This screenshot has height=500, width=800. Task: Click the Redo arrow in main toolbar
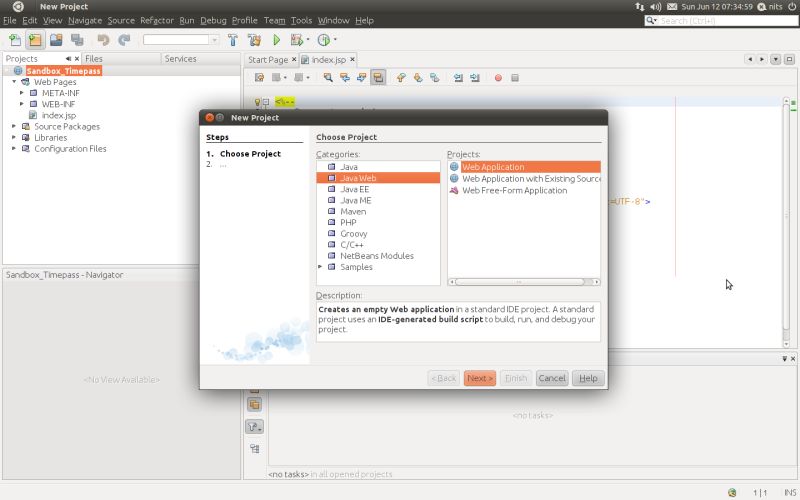click(124, 40)
